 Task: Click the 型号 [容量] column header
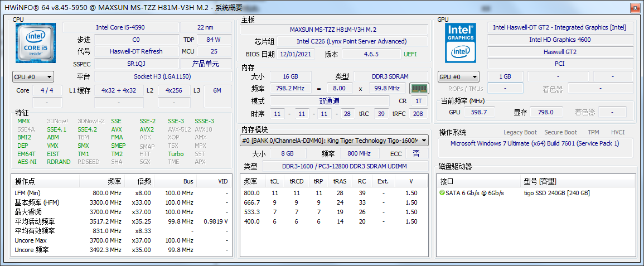coord(539,181)
